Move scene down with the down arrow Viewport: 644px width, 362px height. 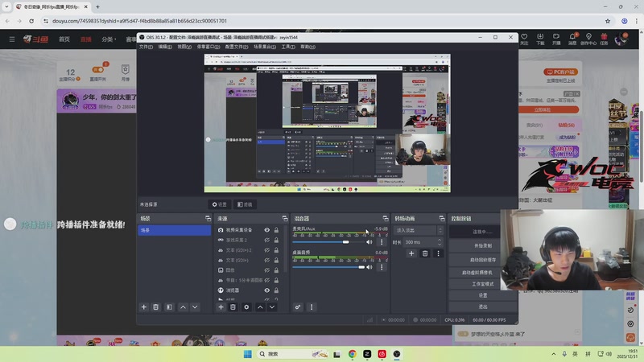(x=195, y=307)
